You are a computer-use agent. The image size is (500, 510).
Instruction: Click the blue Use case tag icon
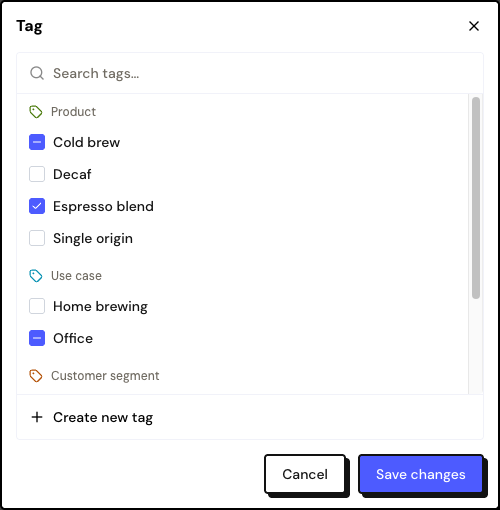[36, 276]
